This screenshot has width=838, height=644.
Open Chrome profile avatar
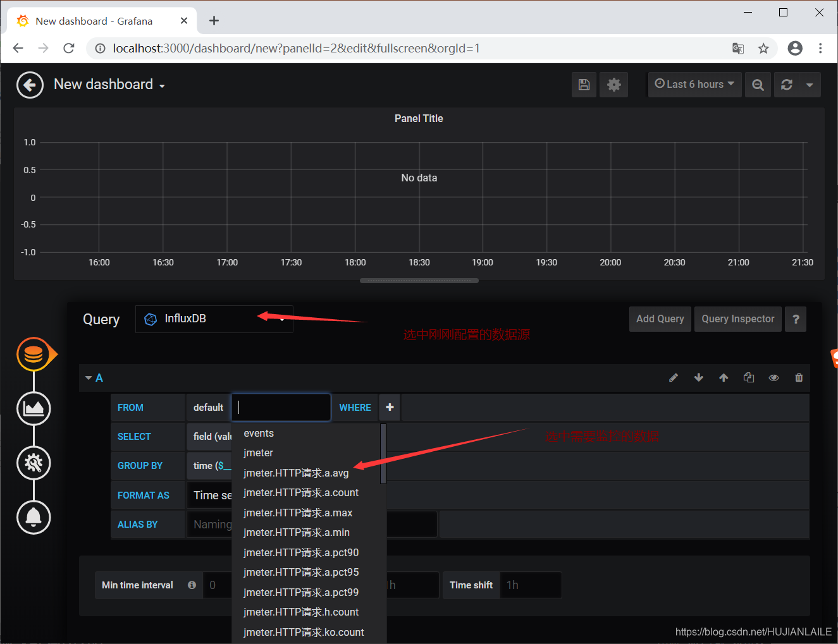(795, 48)
